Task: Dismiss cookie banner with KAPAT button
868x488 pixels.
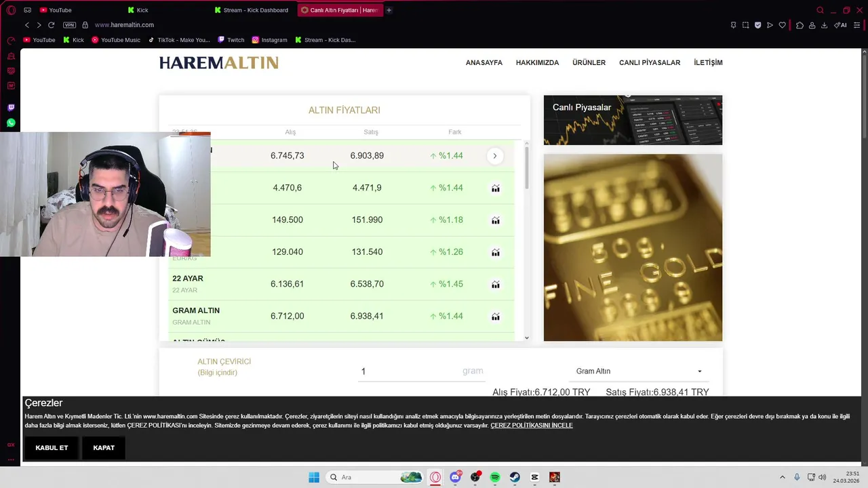Action: tap(104, 448)
